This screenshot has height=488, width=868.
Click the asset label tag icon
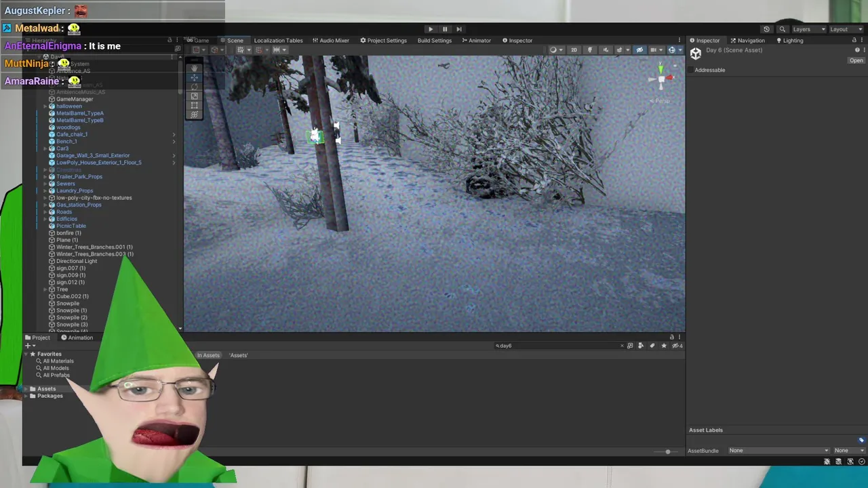861,440
